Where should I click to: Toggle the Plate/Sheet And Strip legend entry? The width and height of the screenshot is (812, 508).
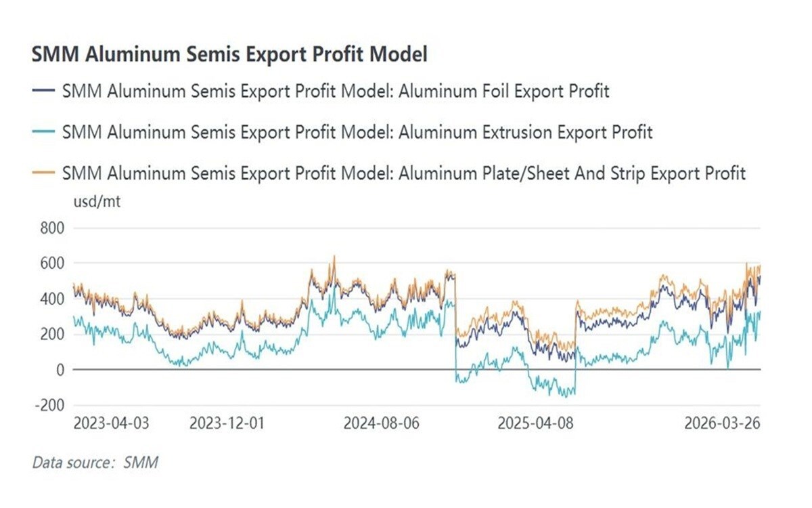(403, 173)
